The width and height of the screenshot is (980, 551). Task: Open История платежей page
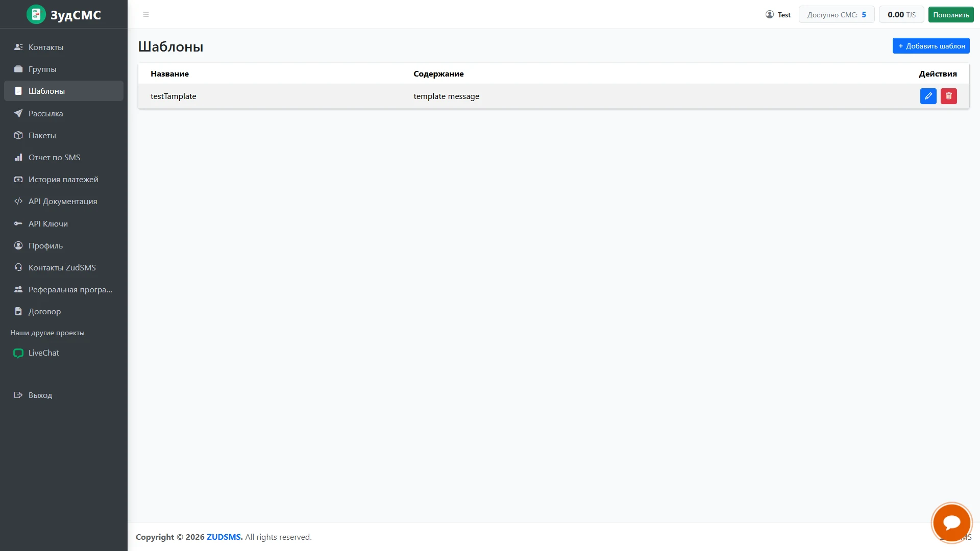pyautogui.click(x=64, y=179)
